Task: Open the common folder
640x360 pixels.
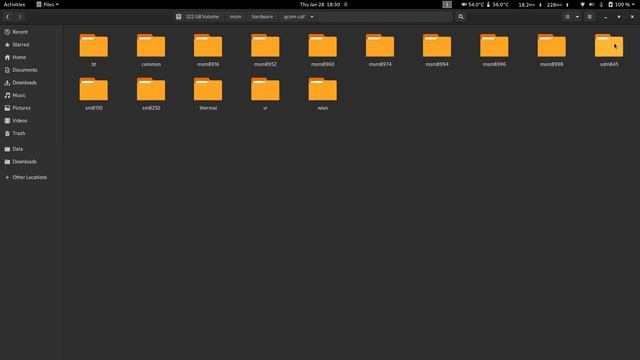Action: pyautogui.click(x=151, y=50)
